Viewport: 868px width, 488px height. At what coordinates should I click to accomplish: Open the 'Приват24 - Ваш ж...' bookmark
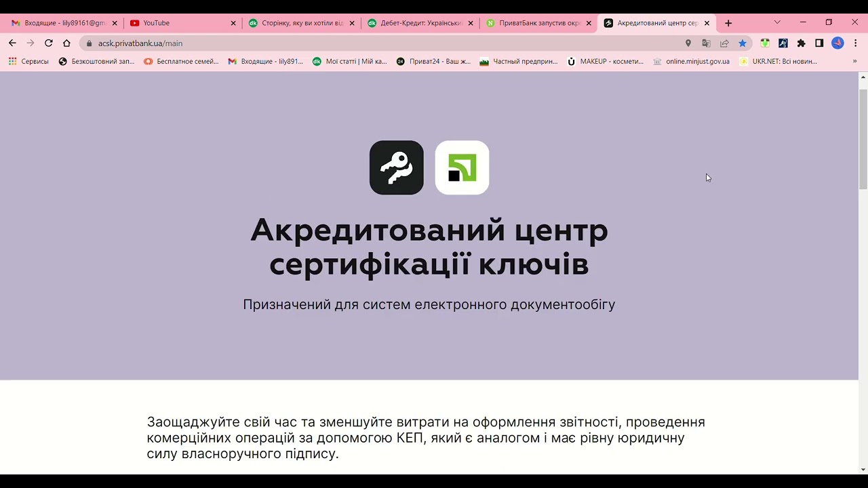(x=434, y=61)
